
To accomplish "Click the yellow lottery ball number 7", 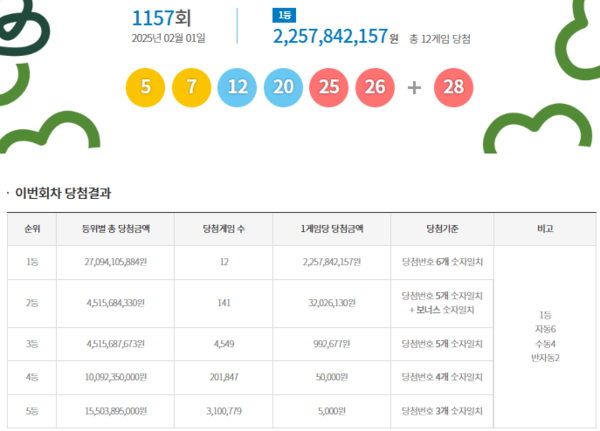I will click(x=191, y=87).
